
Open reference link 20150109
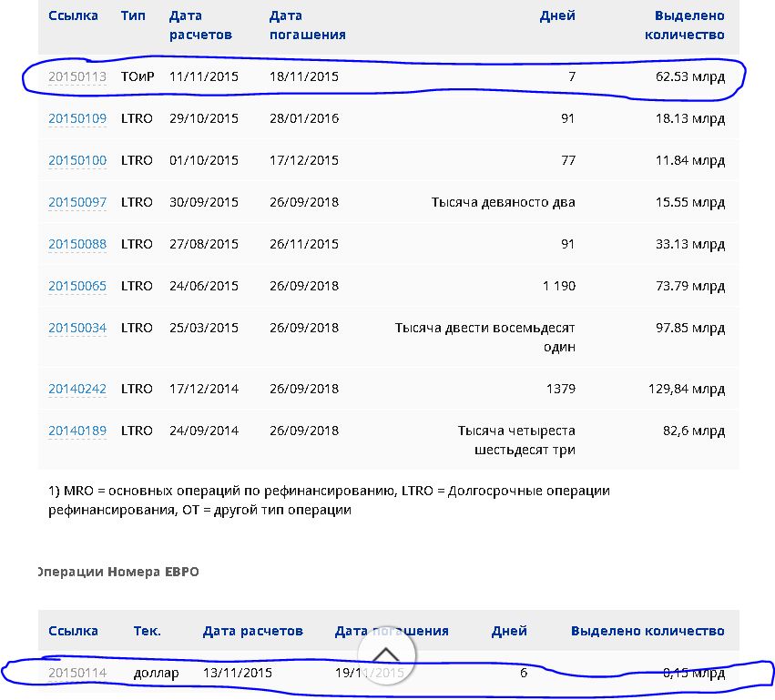coord(77,118)
